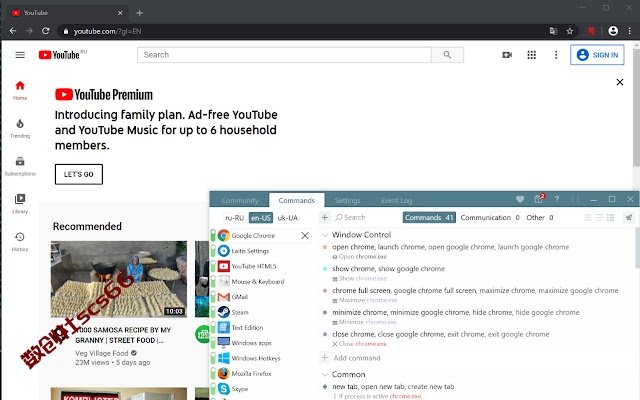Screen dimensions: 640x400
Task: Click the heart icon in Laitis header
Action: click(x=520, y=199)
